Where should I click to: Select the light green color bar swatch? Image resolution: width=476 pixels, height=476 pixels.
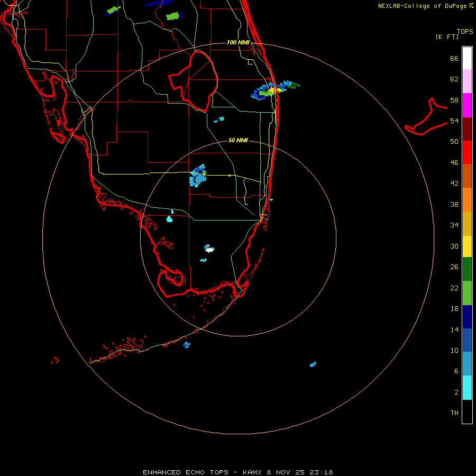[x=467, y=293]
